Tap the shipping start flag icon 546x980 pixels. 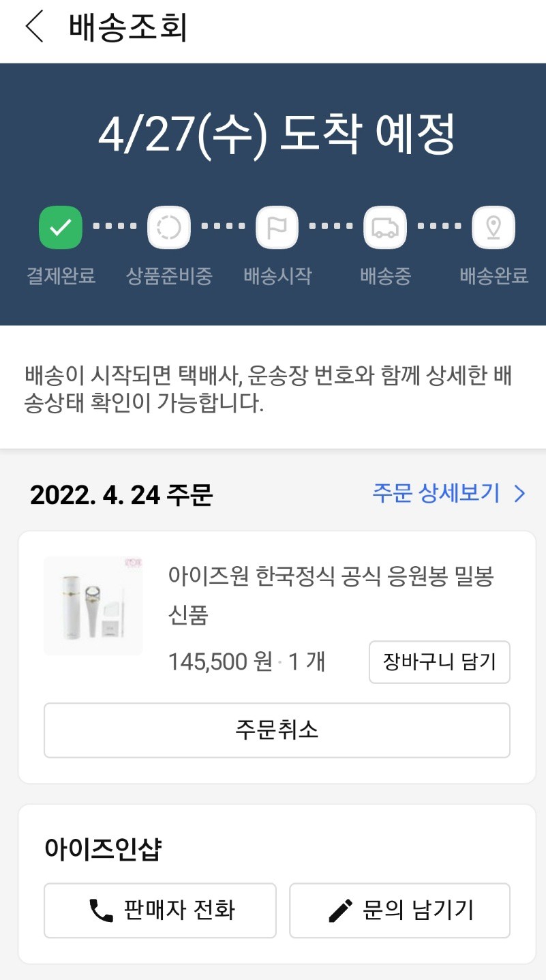277,227
